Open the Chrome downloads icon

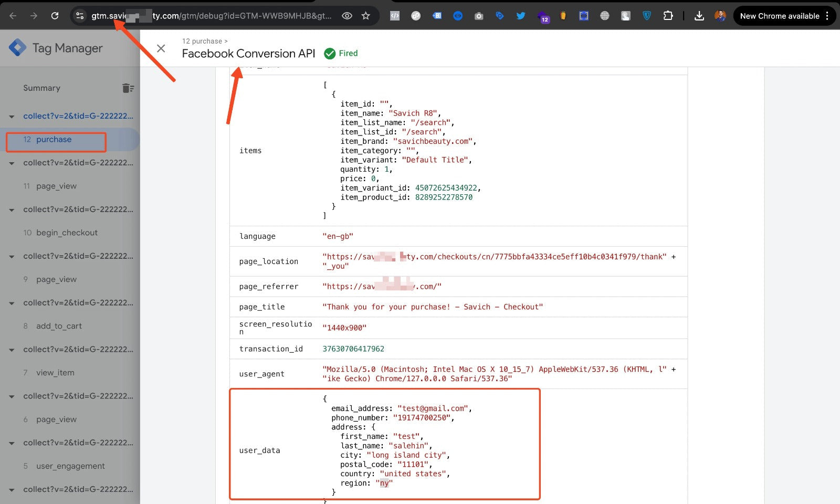[x=699, y=16]
